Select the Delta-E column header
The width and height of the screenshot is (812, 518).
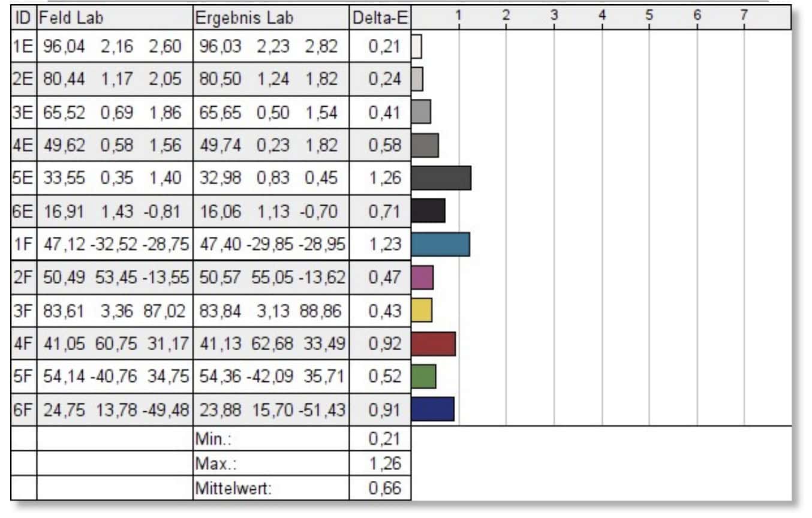380,19
